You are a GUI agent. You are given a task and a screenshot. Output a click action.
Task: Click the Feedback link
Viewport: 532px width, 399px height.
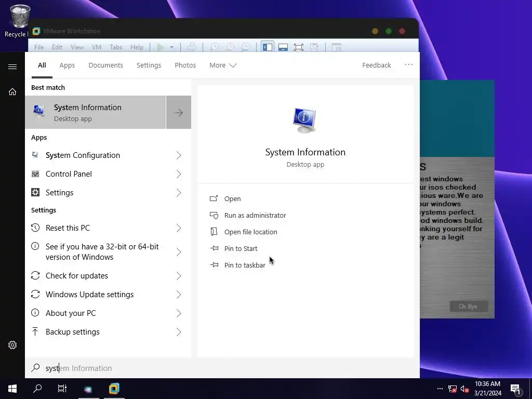click(376, 65)
